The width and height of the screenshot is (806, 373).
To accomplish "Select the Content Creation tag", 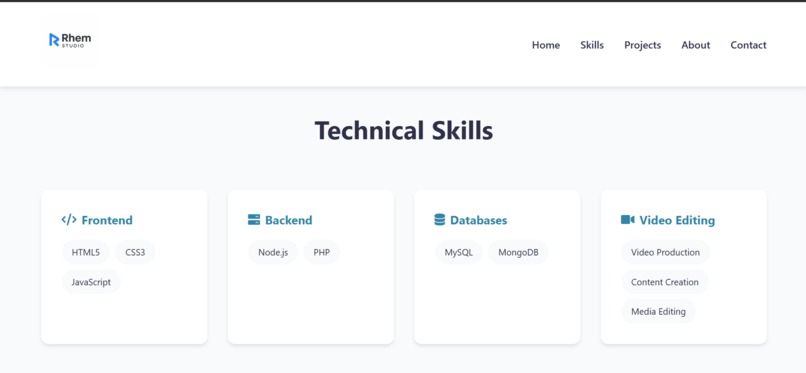I will 665,282.
